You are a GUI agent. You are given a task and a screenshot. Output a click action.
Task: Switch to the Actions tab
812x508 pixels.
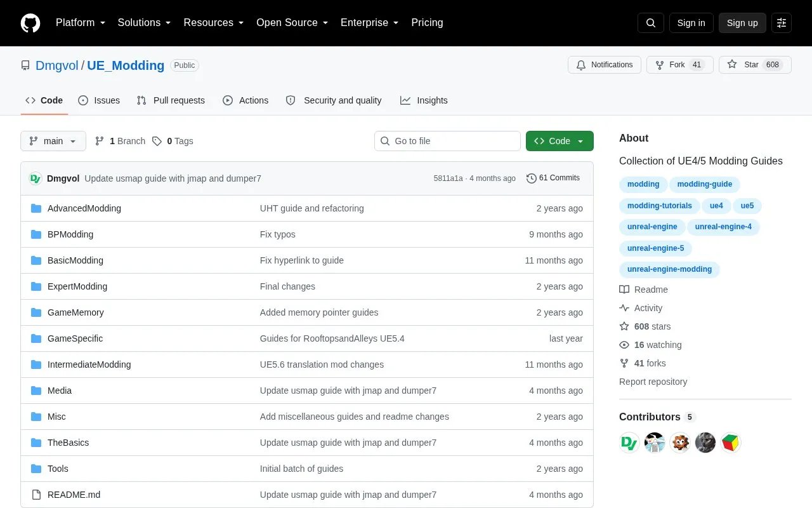(x=246, y=100)
